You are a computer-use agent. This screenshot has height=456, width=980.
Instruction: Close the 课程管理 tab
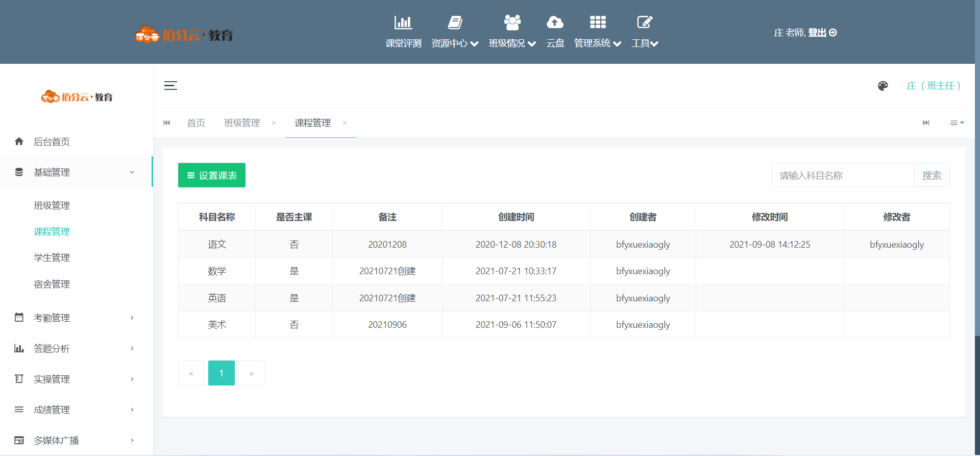tap(345, 123)
